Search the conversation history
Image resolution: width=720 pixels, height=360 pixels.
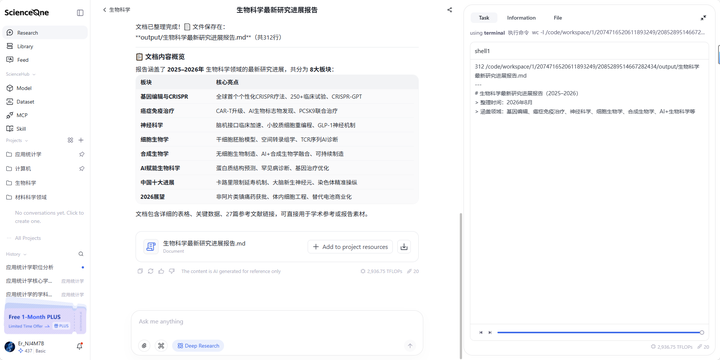click(x=81, y=253)
